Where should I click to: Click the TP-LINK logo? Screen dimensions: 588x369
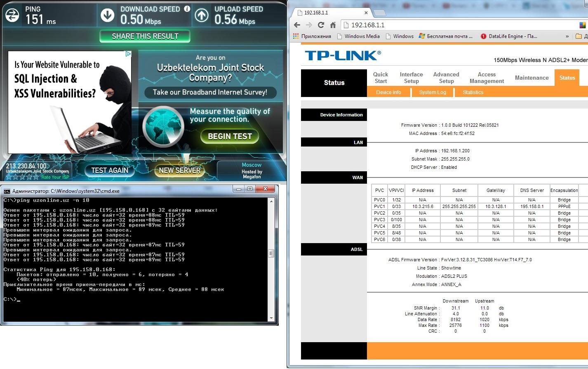pos(343,55)
